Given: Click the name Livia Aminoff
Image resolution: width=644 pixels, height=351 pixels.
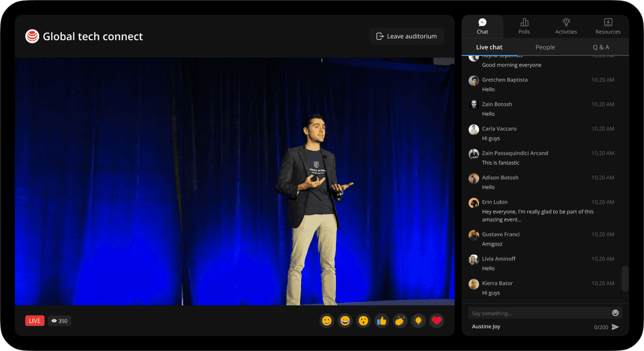Looking at the screenshot, I should [499, 259].
